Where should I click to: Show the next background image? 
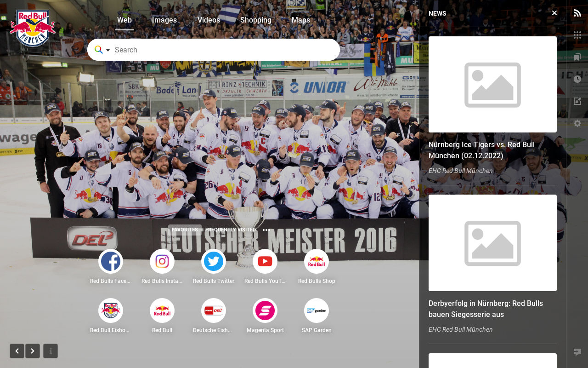point(33,351)
